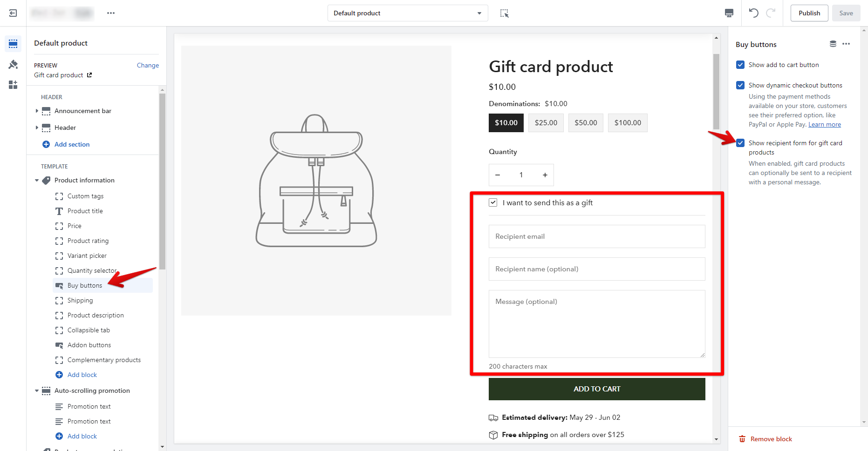Screen dimensions: 868x451
Task: Toggle Show add to cart button checkbox
Action: click(x=740, y=65)
